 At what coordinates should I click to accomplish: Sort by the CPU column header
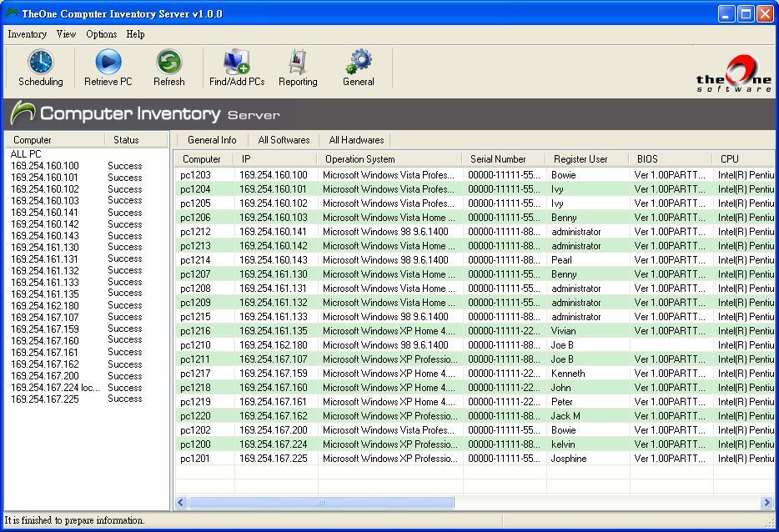pos(744,159)
